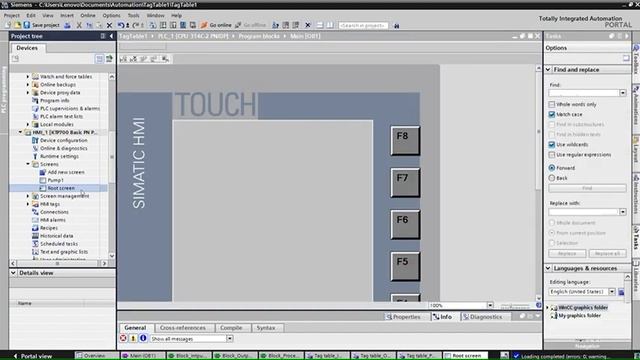Open HMI alarms in project tree
This screenshot has height=360, width=640.
tap(52, 220)
